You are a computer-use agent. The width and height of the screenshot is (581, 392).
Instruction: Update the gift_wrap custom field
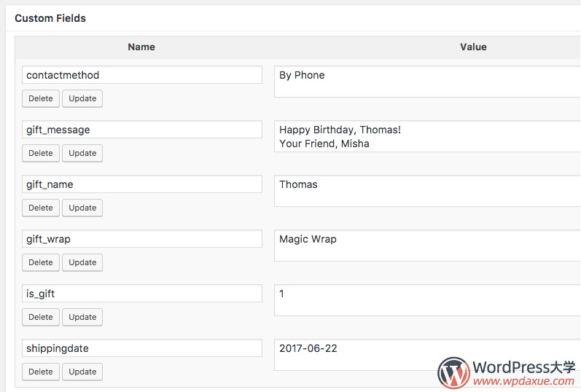tap(82, 262)
